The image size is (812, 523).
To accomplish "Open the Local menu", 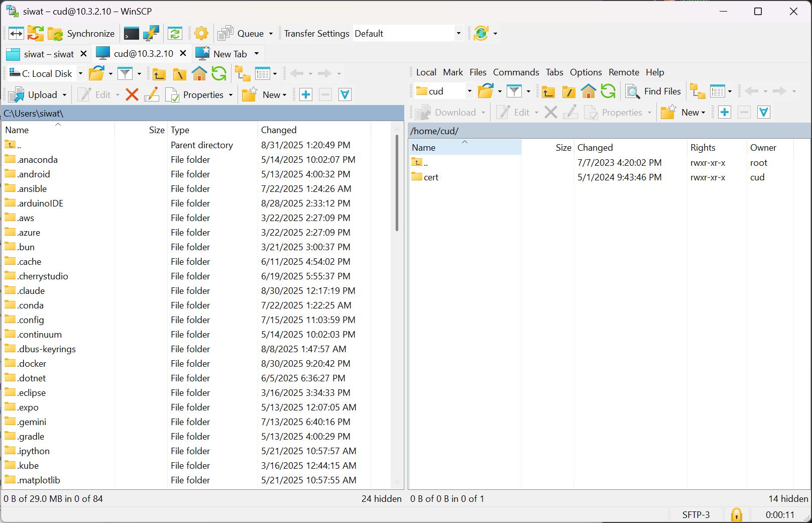I will 426,72.
